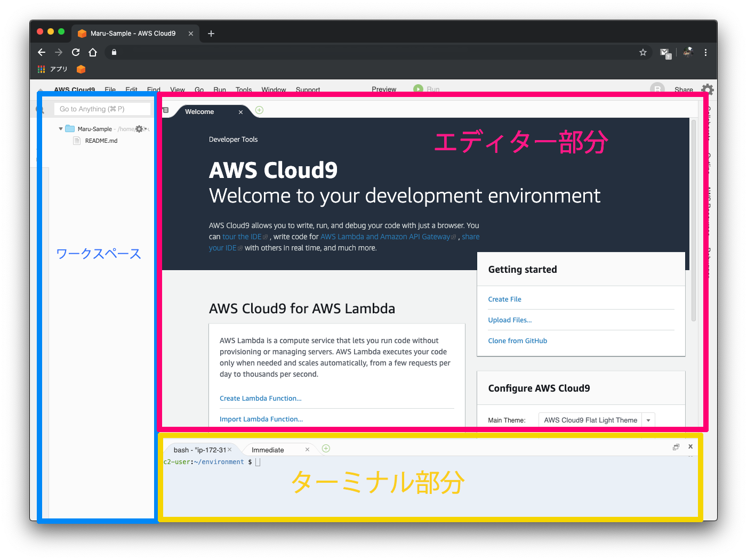Collapse the Maru-Sample folder
Image resolution: width=747 pixels, height=560 pixels.
61,129
